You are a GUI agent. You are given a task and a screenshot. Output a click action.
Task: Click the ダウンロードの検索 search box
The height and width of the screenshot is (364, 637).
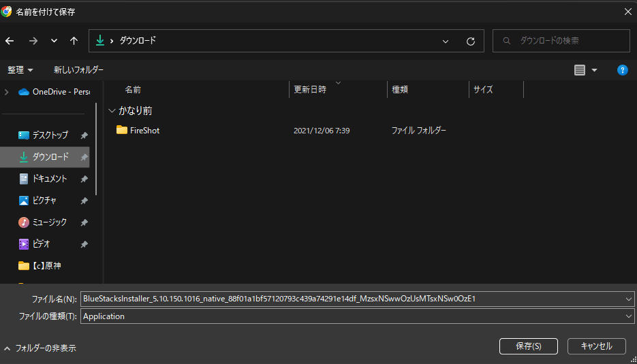point(561,41)
